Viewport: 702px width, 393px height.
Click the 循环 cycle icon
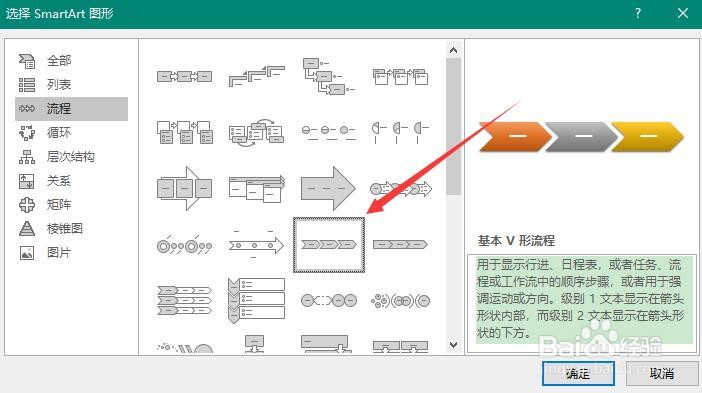pyautogui.click(x=26, y=132)
